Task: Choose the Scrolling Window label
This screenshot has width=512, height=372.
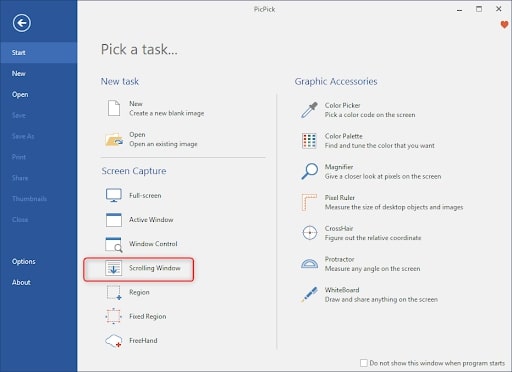Action: (x=155, y=268)
